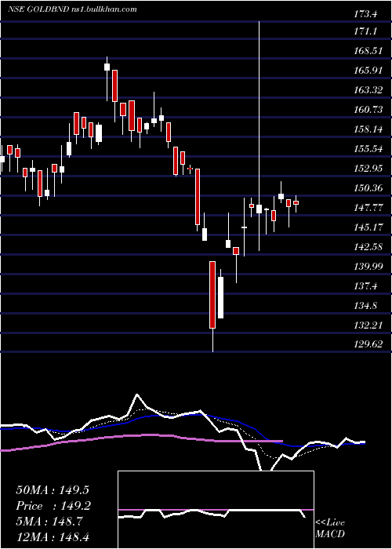Click the 139.99 price axis label
This screenshot has height=549, width=392.
368,267
